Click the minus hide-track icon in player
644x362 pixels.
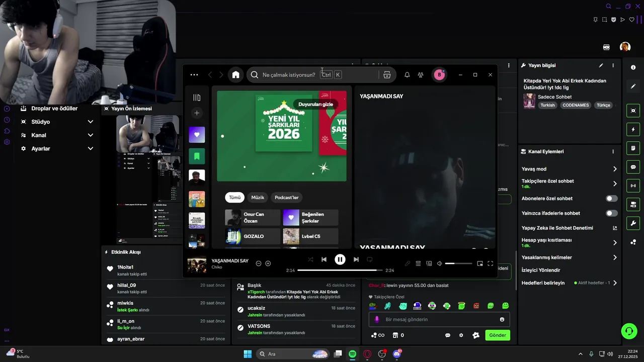point(259,263)
